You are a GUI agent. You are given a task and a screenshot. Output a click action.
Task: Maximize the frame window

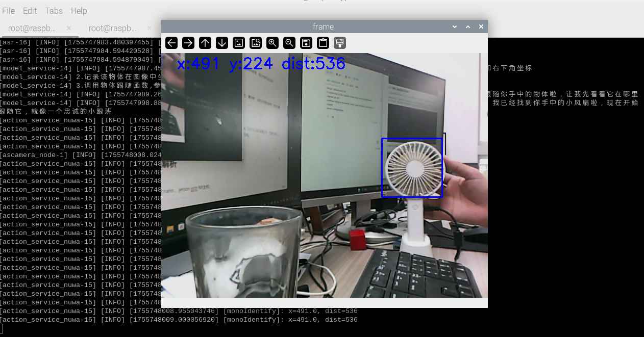pyautogui.click(x=468, y=27)
